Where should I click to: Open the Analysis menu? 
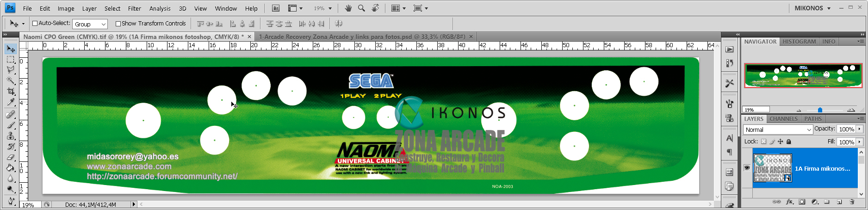[x=160, y=8]
